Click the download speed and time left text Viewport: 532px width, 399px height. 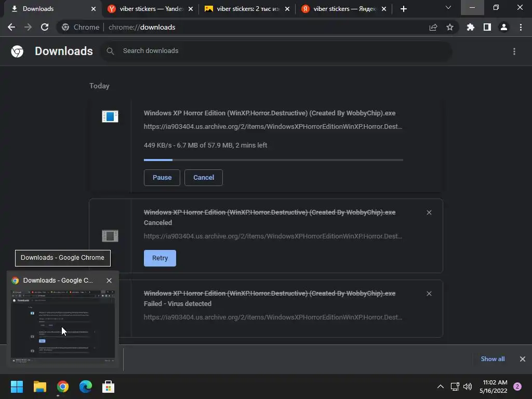tap(205, 145)
